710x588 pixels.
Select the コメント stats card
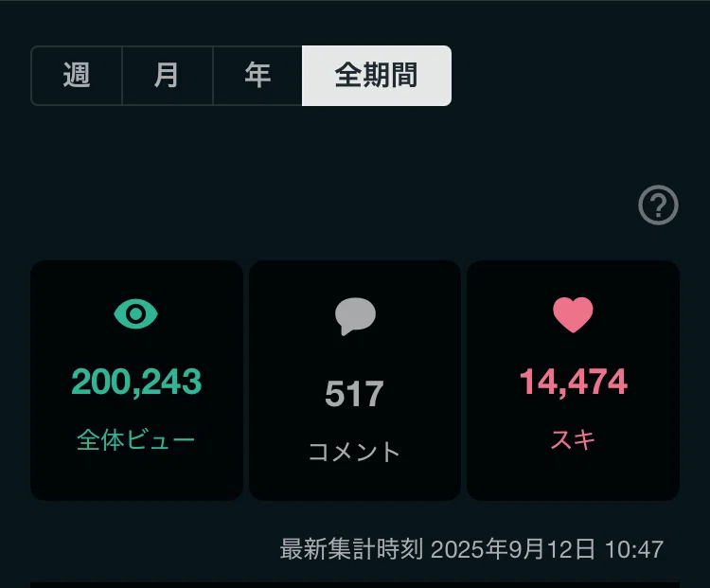pos(355,381)
